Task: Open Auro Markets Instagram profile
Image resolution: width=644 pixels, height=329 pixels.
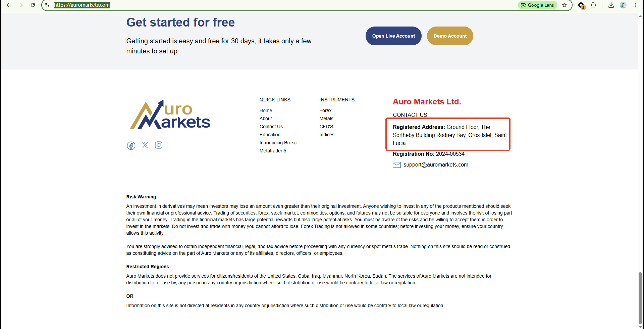Action: click(x=159, y=145)
